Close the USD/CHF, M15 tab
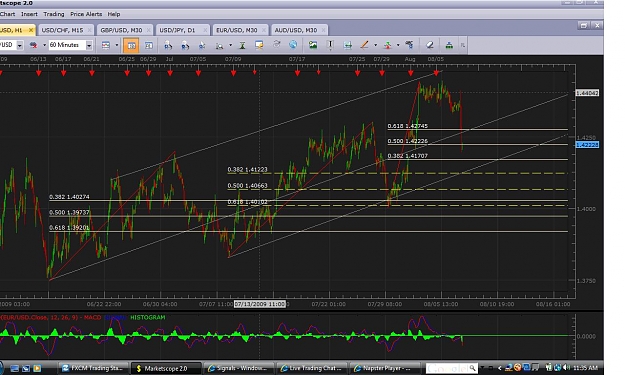This screenshot has height=375, width=625. pyautogui.click(x=90, y=30)
